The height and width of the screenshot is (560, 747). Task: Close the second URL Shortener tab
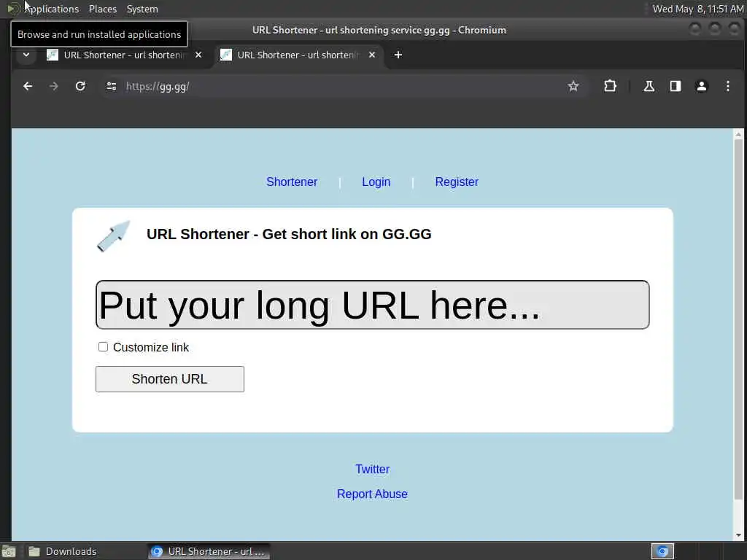tap(372, 55)
